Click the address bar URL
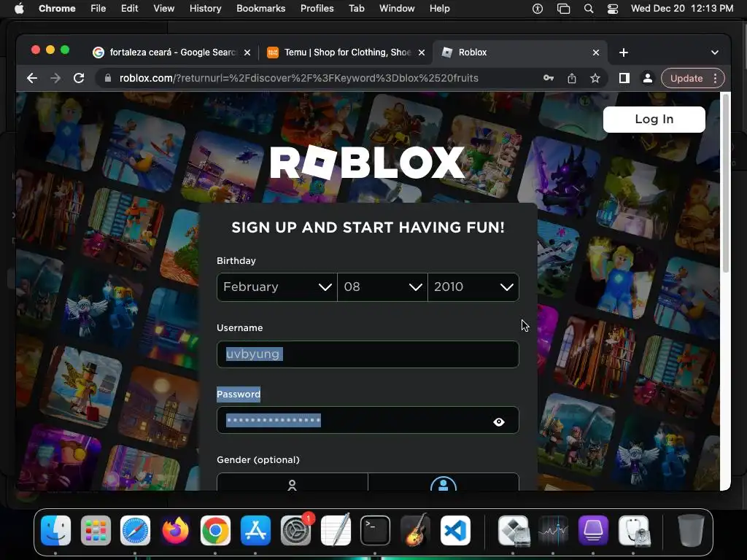The height and width of the screenshot is (560, 747). pyautogui.click(x=298, y=78)
